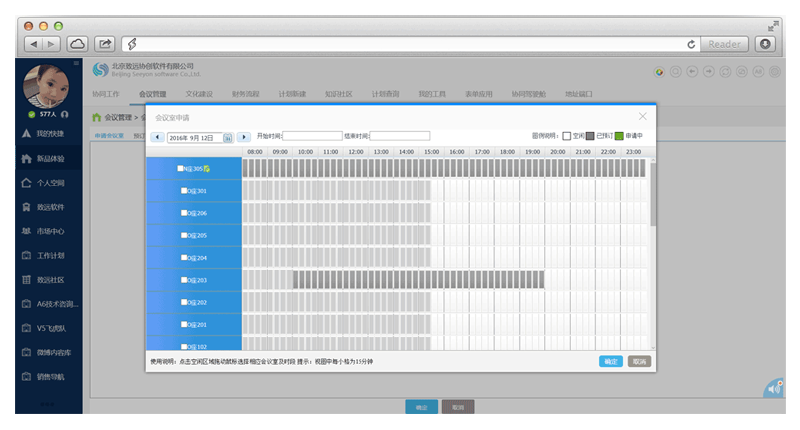This screenshot has width=800, height=430.
Task: Open the 文化建设 tab
Action: 197,94
